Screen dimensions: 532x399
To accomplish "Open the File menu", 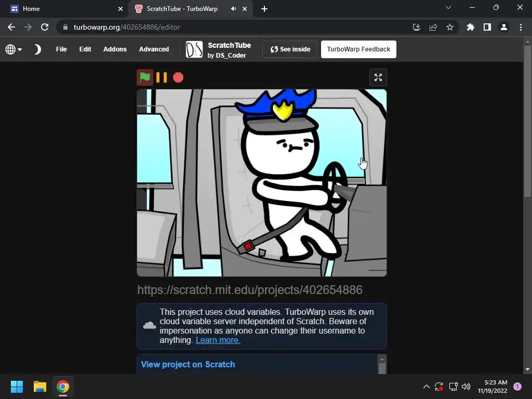I will click(61, 49).
